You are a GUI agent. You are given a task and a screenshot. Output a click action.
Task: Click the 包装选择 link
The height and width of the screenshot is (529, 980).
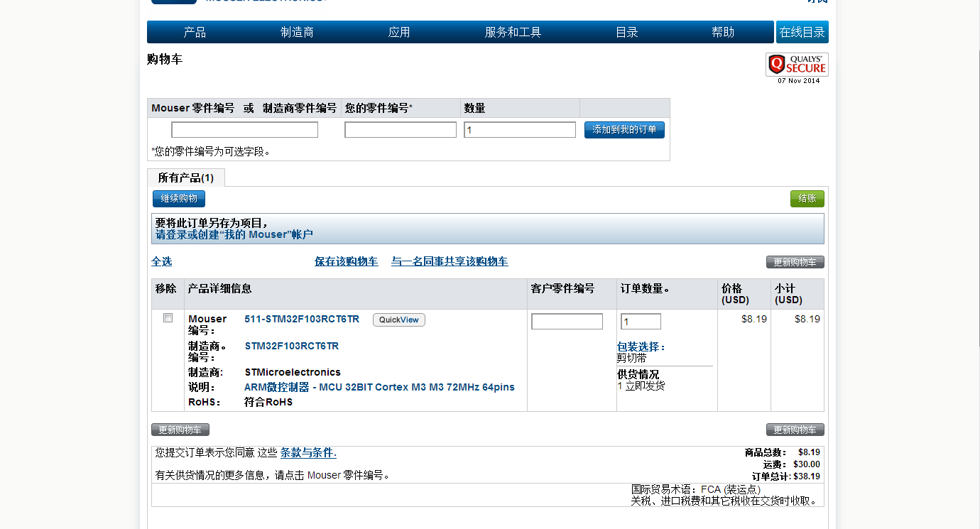coord(641,347)
